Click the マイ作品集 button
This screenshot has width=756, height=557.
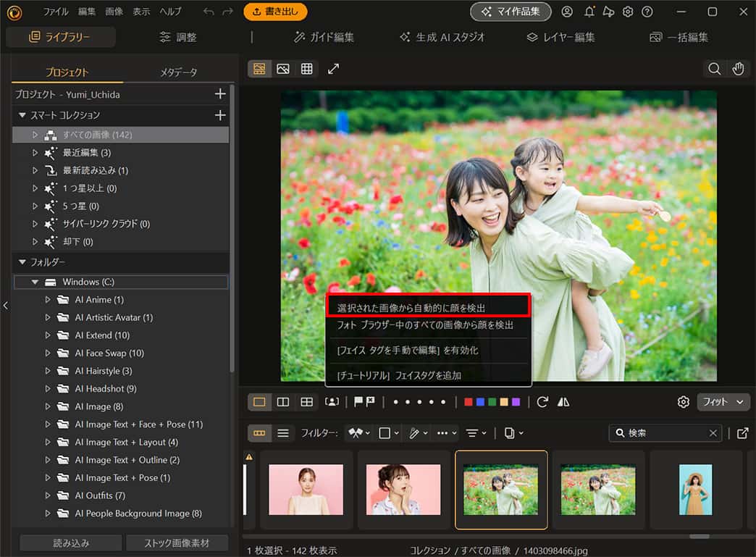pyautogui.click(x=511, y=12)
